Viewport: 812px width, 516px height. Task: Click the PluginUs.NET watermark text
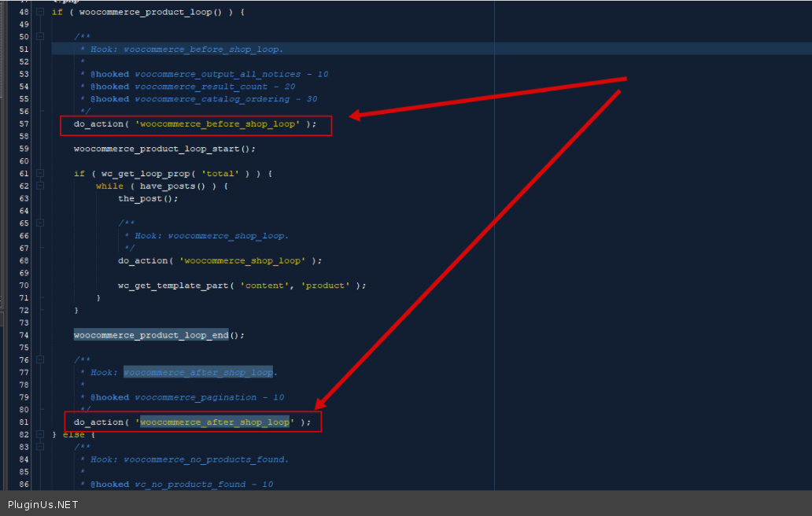coord(43,505)
